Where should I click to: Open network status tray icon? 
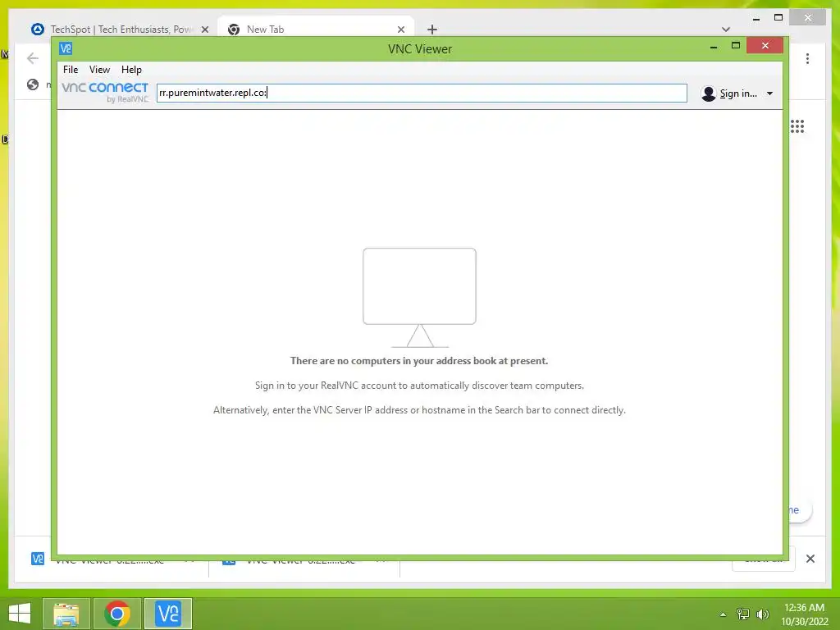(x=742, y=614)
